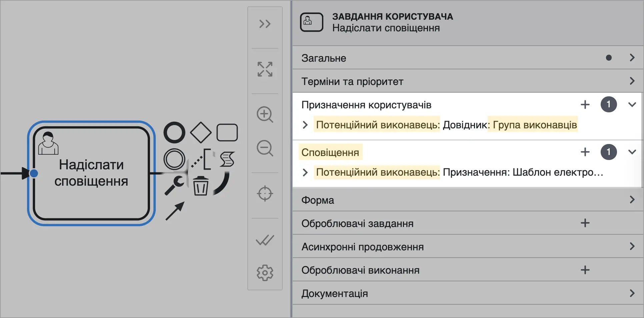This screenshot has height=318, width=644.
Task: Append an end event from context pad
Action: tap(174, 133)
